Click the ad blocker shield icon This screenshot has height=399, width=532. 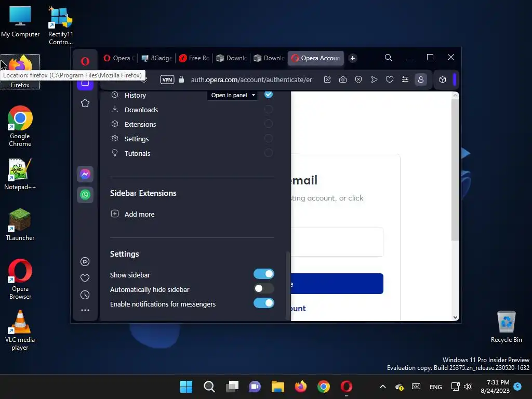358,79
